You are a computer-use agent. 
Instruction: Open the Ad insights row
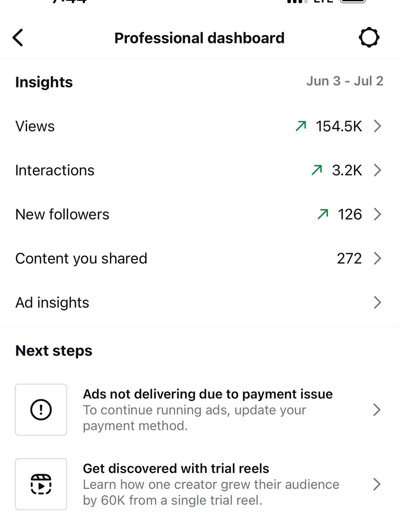[x=199, y=303]
